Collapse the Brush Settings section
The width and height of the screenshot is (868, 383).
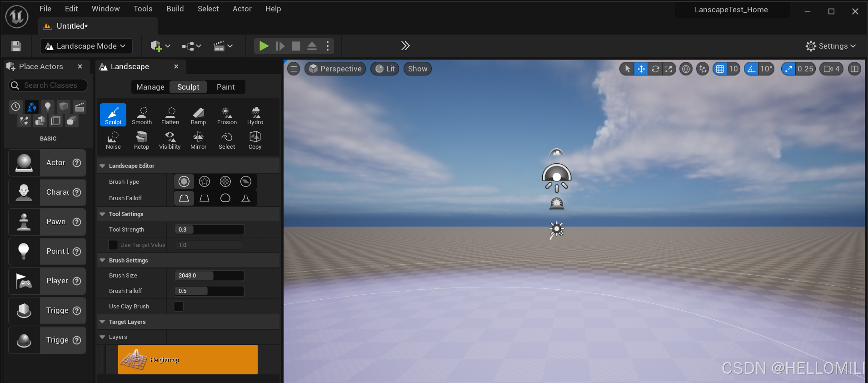102,261
